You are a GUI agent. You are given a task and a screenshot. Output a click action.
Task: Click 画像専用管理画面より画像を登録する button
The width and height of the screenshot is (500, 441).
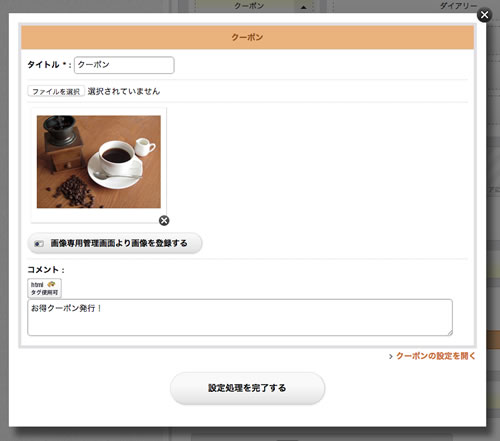[115, 243]
